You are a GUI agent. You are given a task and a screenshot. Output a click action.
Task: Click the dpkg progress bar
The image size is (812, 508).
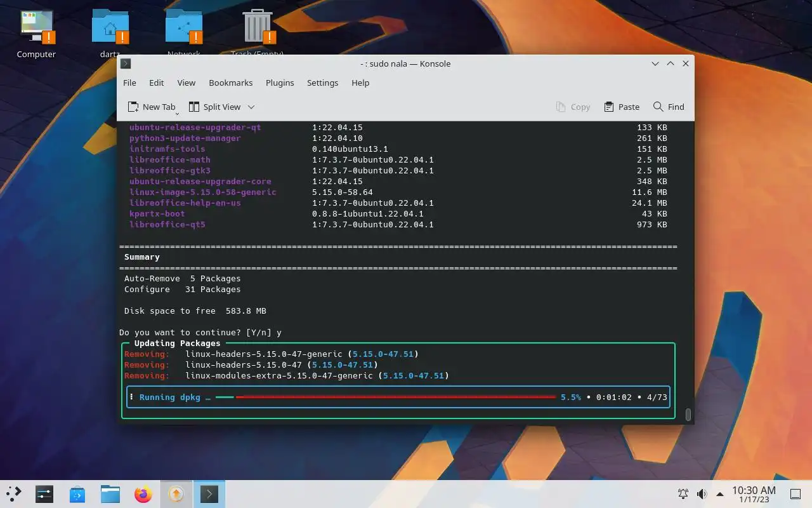pyautogui.click(x=386, y=397)
